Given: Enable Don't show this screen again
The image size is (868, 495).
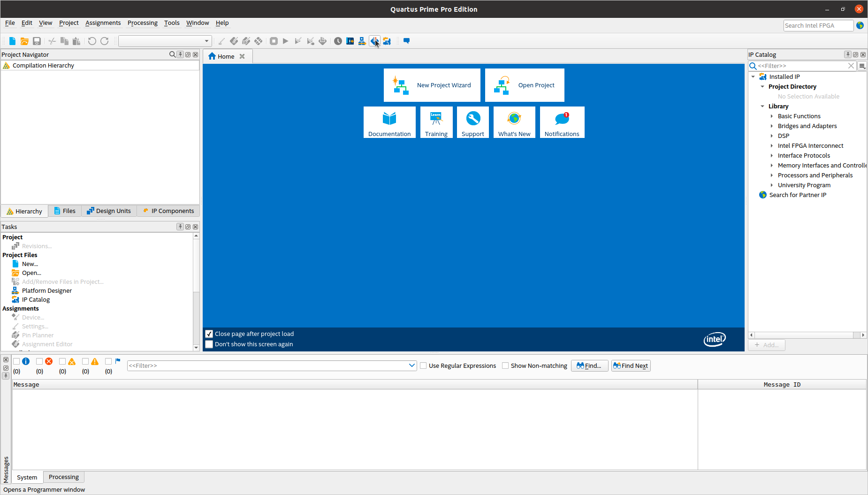Looking at the screenshot, I should [x=209, y=344].
